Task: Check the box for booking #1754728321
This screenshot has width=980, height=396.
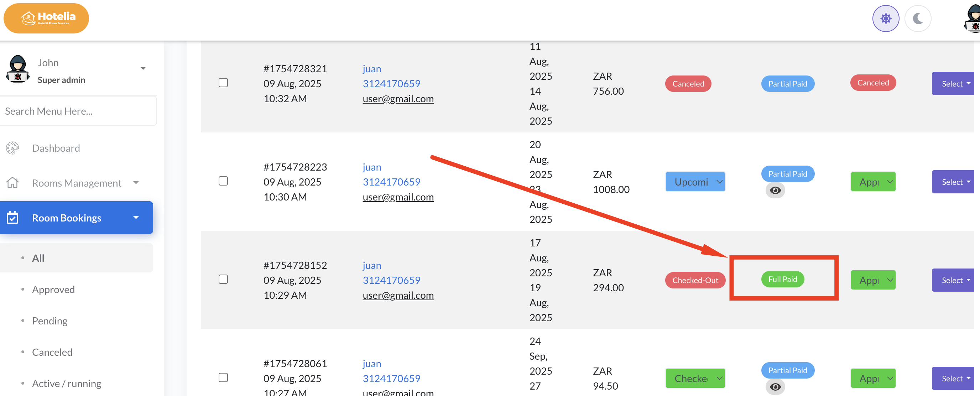Action: point(223,83)
